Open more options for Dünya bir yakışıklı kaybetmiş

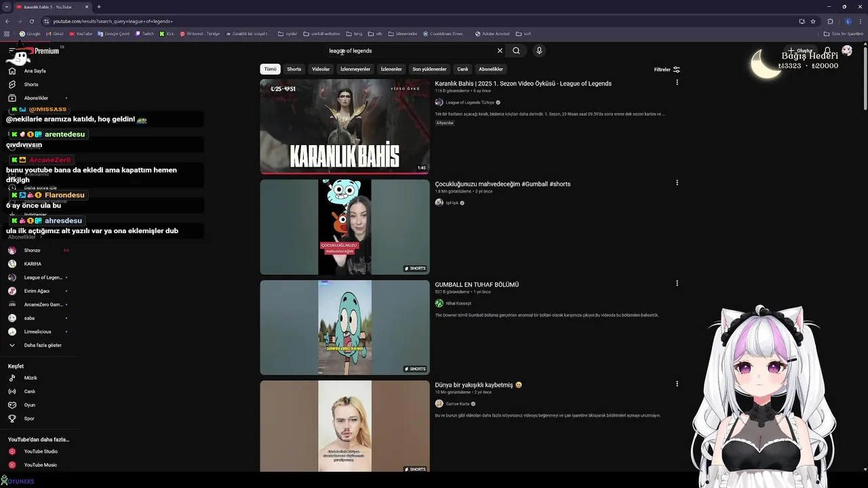tap(677, 384)
